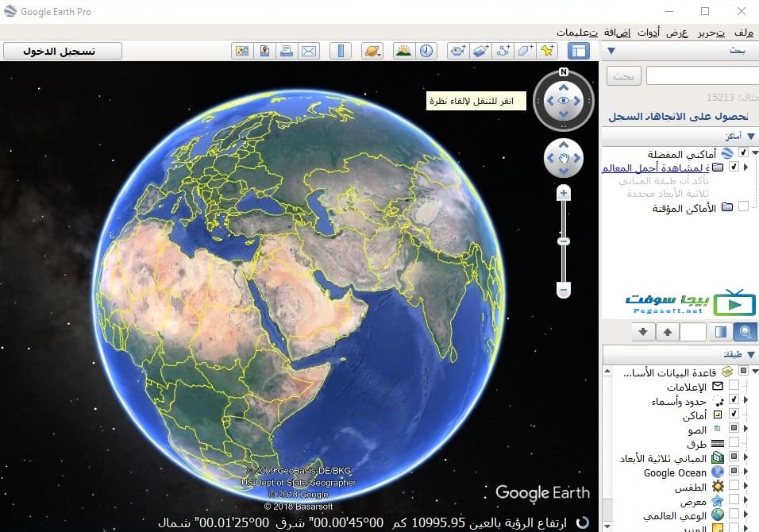Click the print icon in toolbar

(x=287, y=51)
